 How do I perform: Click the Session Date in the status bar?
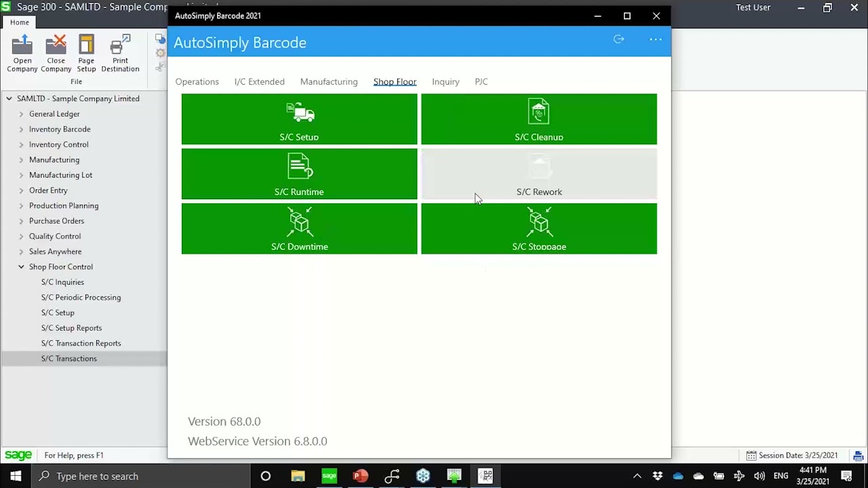click(798, 455)
